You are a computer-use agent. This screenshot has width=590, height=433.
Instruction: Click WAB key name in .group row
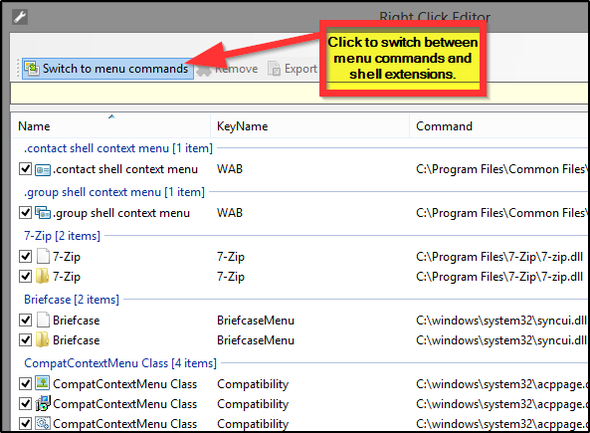(x=230, y=213)
